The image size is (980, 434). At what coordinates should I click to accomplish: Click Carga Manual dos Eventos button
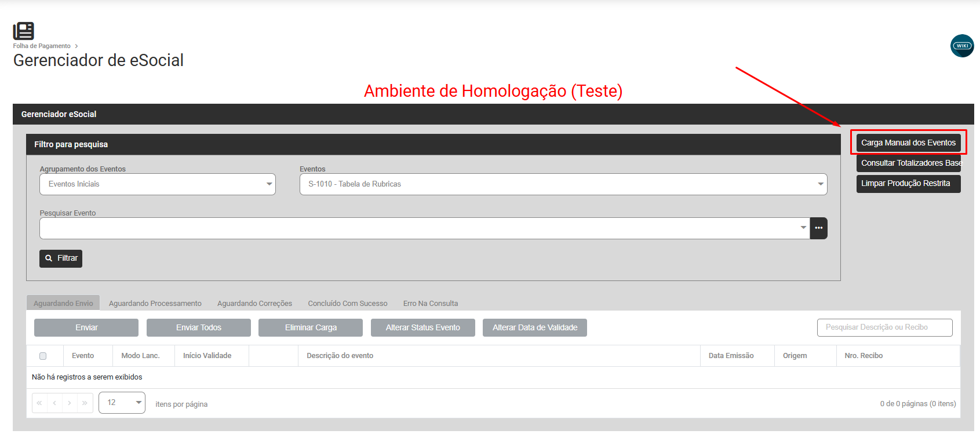coord(908,143)
